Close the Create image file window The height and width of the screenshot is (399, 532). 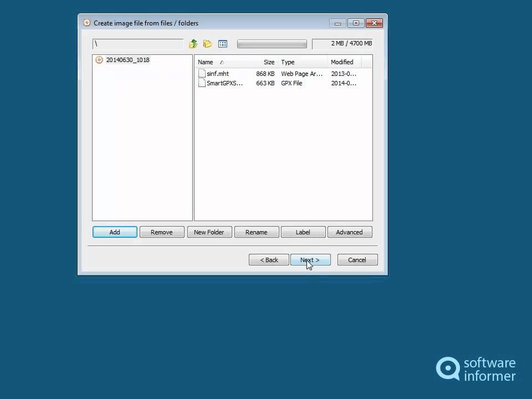(x=374, y=23)
